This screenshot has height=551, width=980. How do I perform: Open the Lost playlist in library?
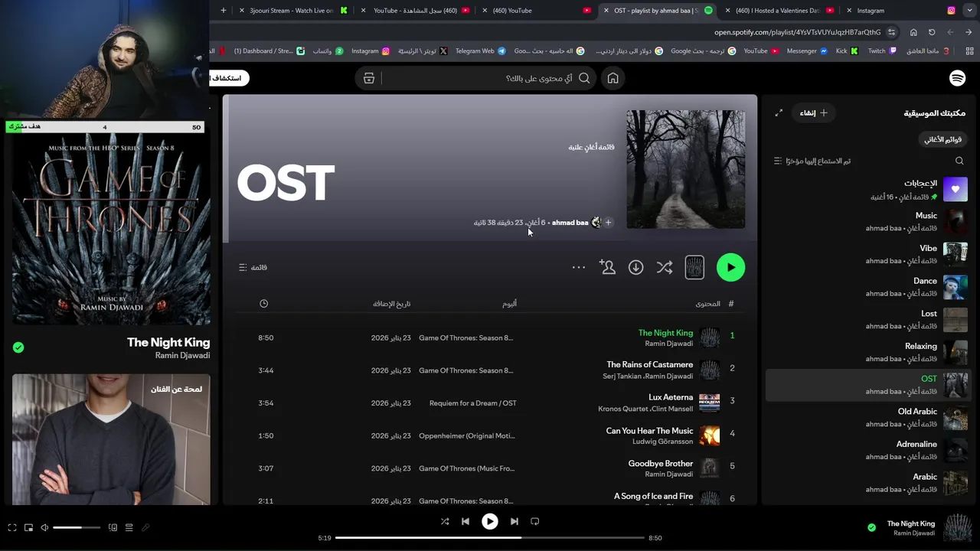point(867,320)
